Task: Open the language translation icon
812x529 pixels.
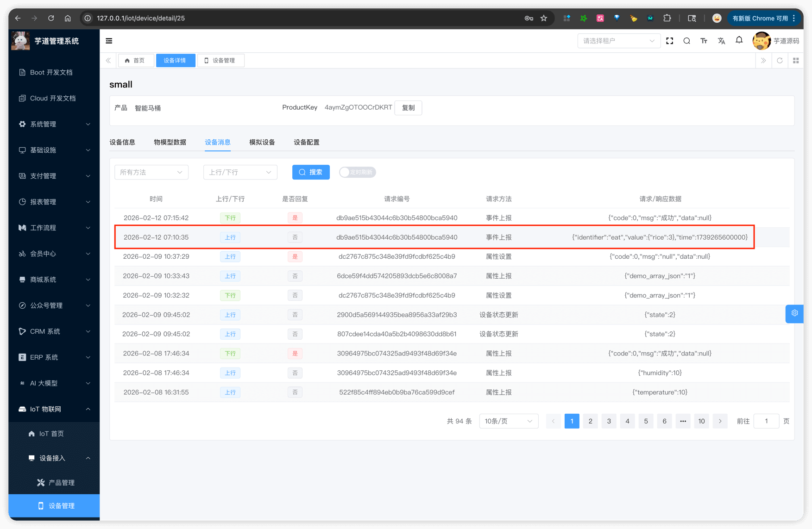Action: click(721, 41)
